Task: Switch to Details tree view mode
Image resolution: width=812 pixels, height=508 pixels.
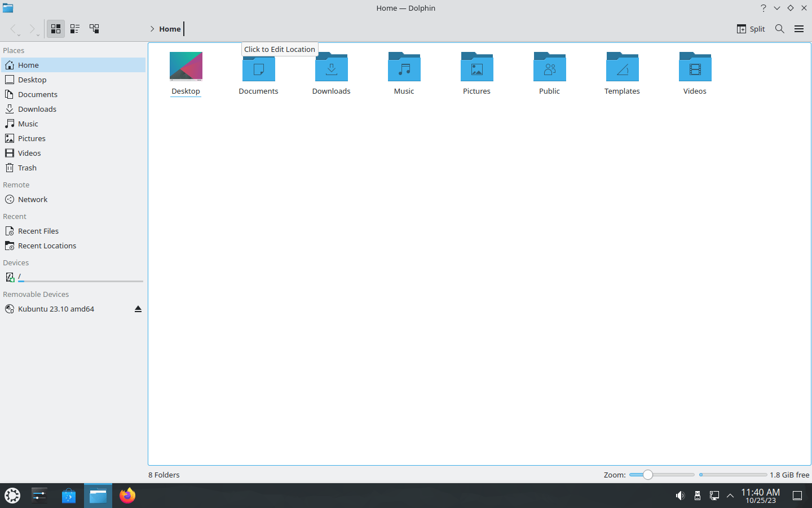Action: (94, 29)
